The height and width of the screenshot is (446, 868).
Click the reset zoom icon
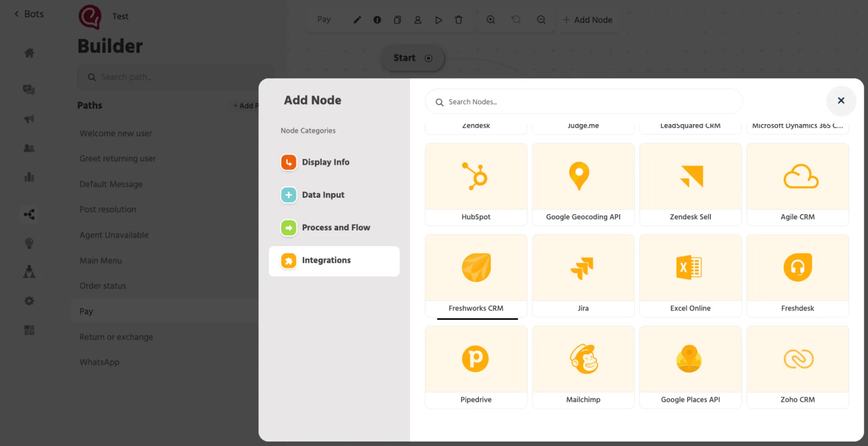coord(516,20)
